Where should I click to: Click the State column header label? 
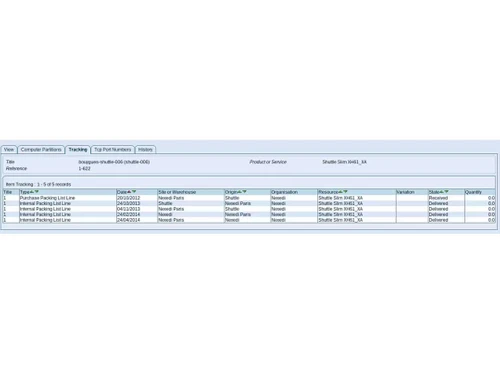point(434,192)
